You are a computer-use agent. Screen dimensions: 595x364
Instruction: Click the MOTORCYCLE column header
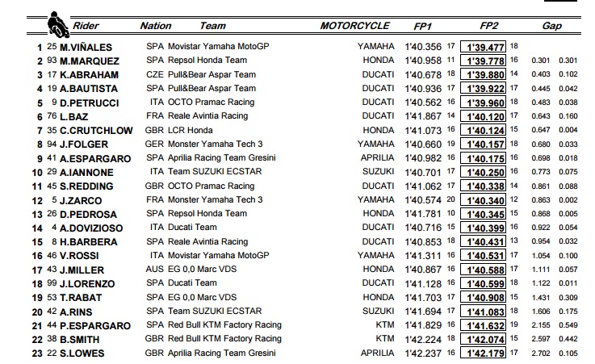click(354, 26)
